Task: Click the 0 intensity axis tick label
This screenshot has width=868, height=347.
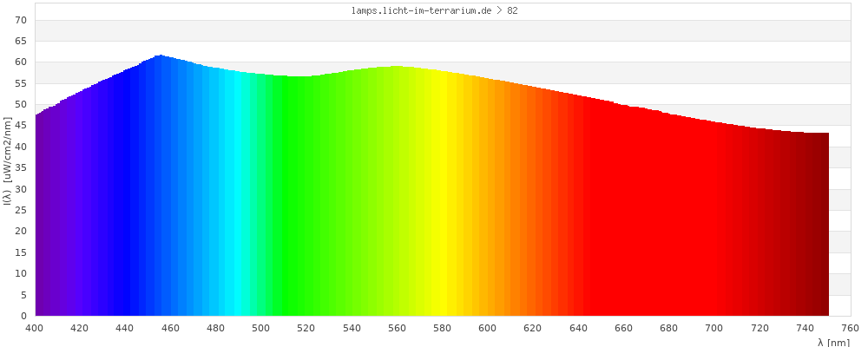Action: pos(24,316)
